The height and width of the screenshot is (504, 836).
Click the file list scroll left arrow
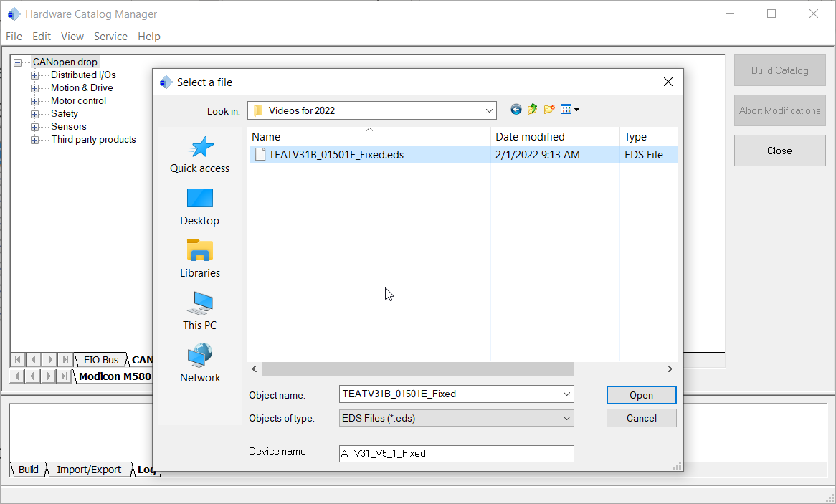255,369
